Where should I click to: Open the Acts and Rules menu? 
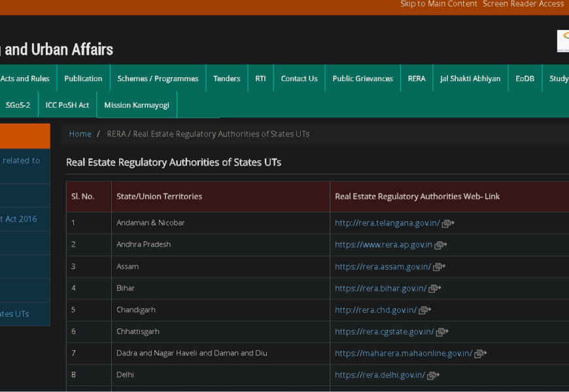[x=25, y=78]
